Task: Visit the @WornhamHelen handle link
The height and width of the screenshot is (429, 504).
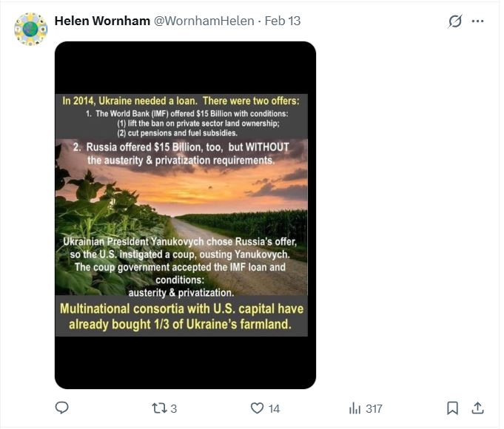Action: [204, 21]
